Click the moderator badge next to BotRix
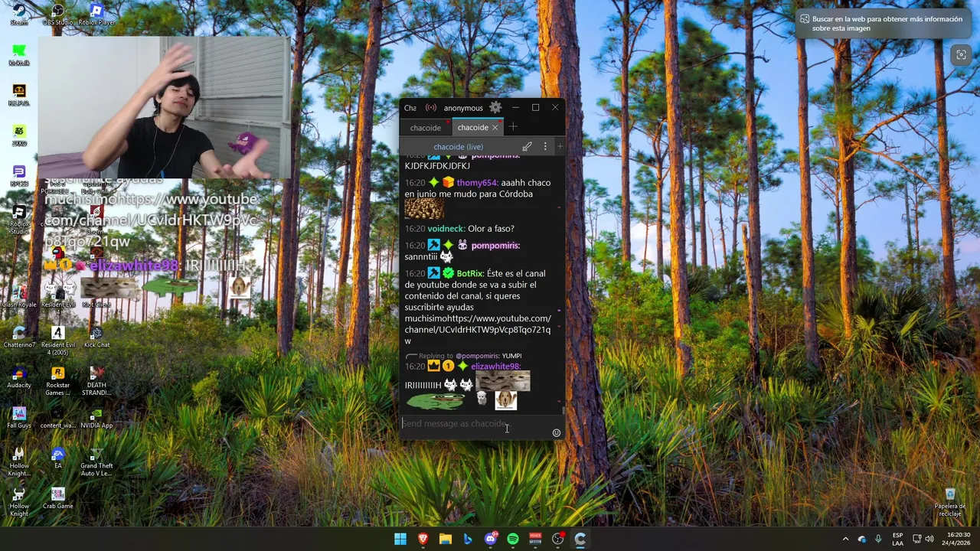980x551 pixels. tap(433, 273)
